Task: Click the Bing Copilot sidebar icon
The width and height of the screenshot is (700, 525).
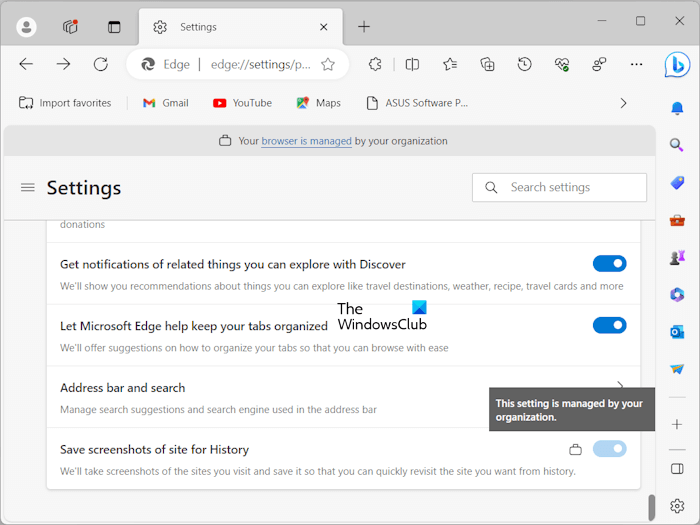Action: pyautogui.click(x=677, y=65)
